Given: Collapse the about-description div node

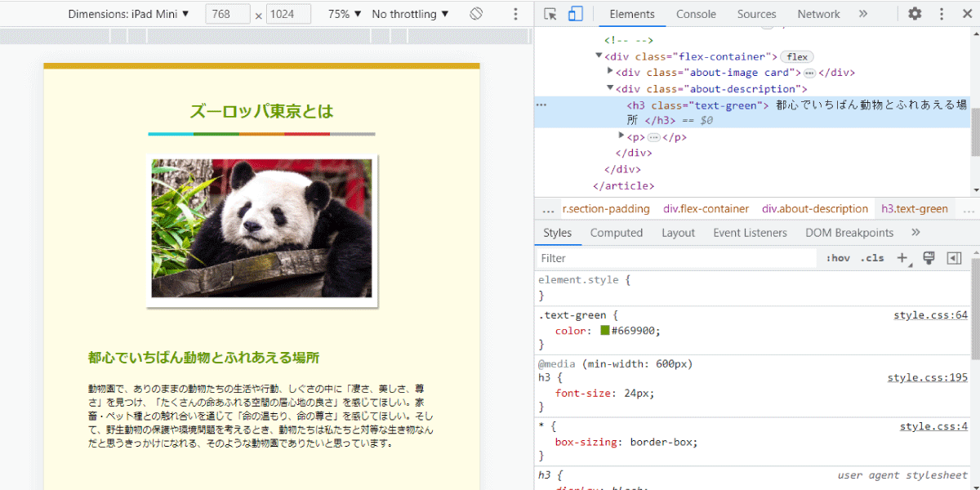Looking at the screenshot, I should [x=610, y=88].
